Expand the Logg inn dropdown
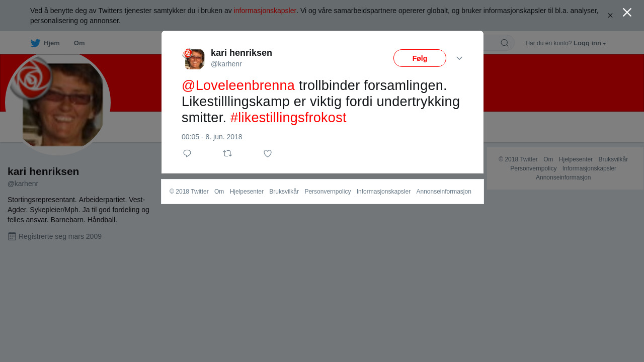 (x=590, y=43)
